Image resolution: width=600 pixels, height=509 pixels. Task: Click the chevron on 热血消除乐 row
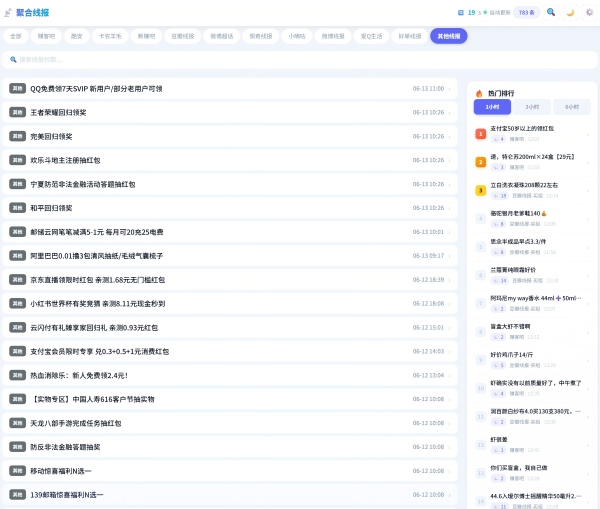pyautogui.click(x=450, y=375)
